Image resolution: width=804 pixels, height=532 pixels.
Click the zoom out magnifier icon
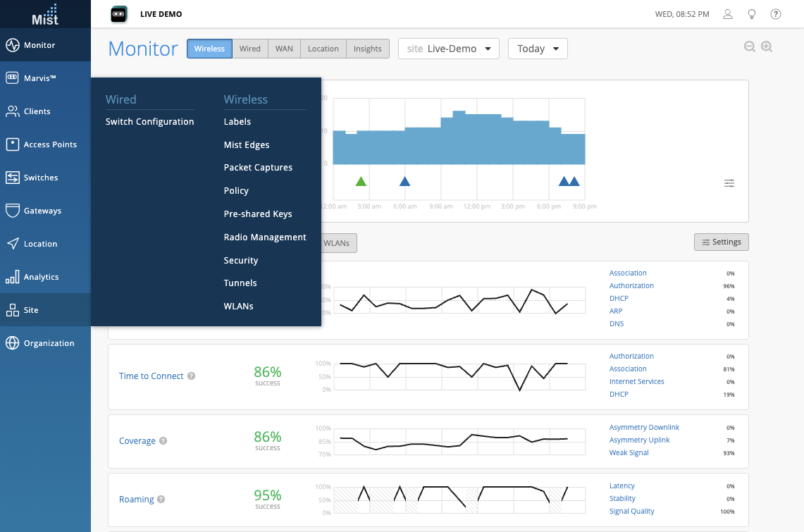click(750, 47)
